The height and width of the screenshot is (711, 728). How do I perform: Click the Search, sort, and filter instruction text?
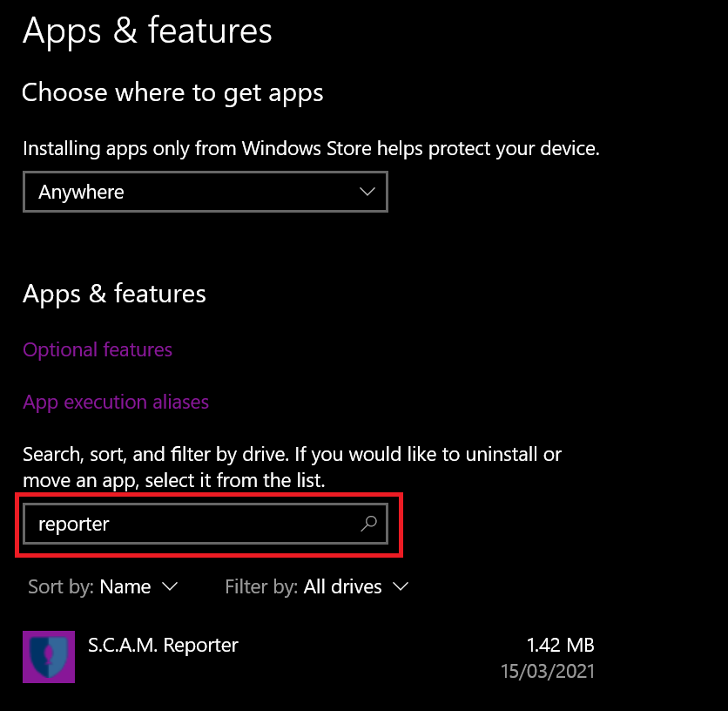click(292, 467)
